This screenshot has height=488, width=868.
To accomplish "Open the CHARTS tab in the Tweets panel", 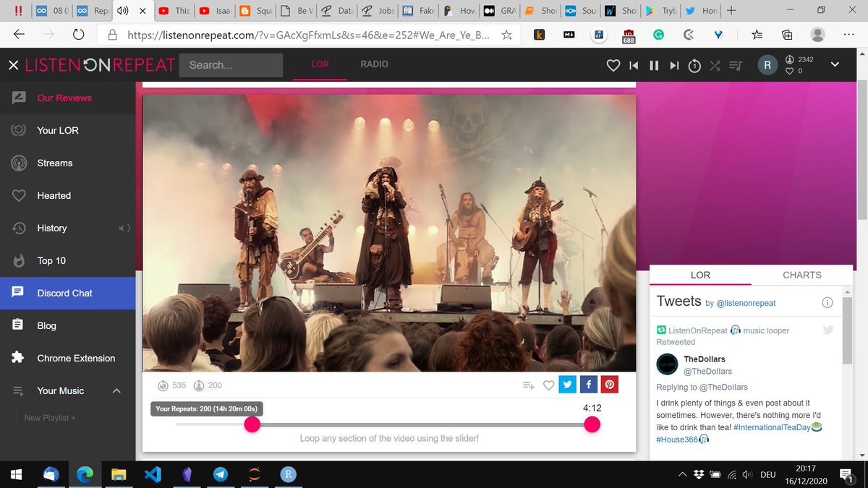I will coord(801,275).
